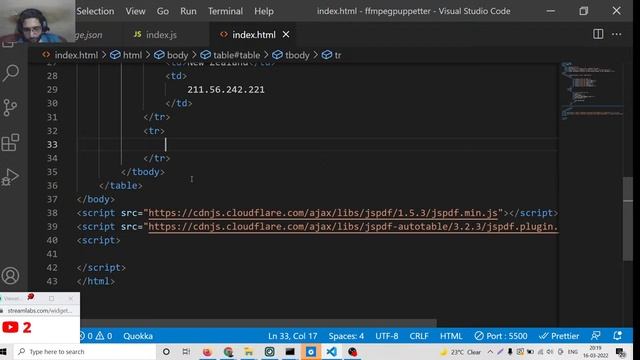The width and height of the screenshot is (640, 360).
Task: Open the View menu
Action: [x=135, y=11]
